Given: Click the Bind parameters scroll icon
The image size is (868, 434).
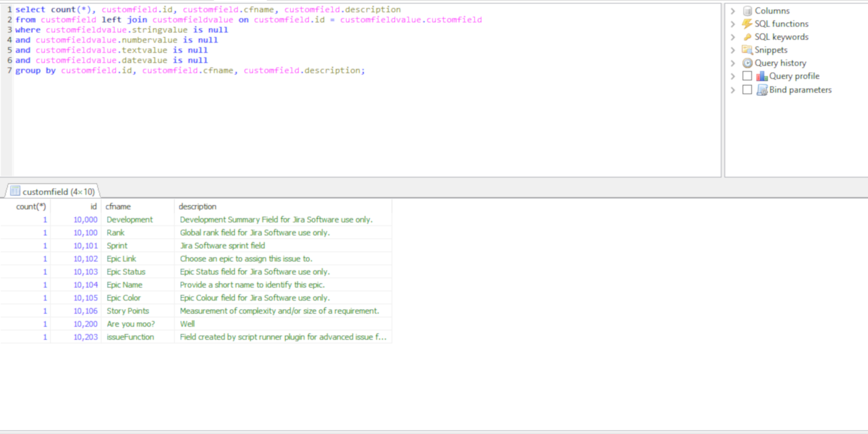Looking at the screenshot, I should click(762, 90).
